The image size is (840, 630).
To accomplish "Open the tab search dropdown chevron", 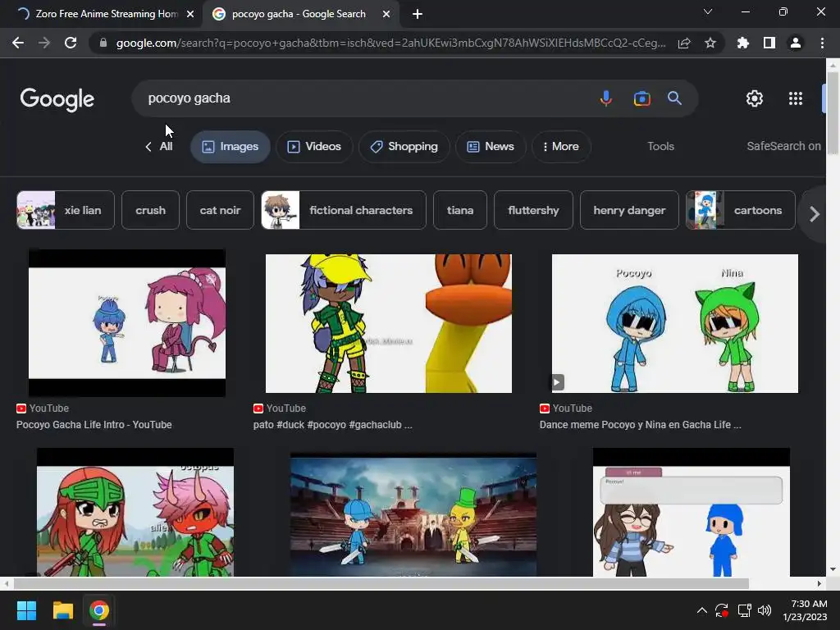I will tap(708, 11).
